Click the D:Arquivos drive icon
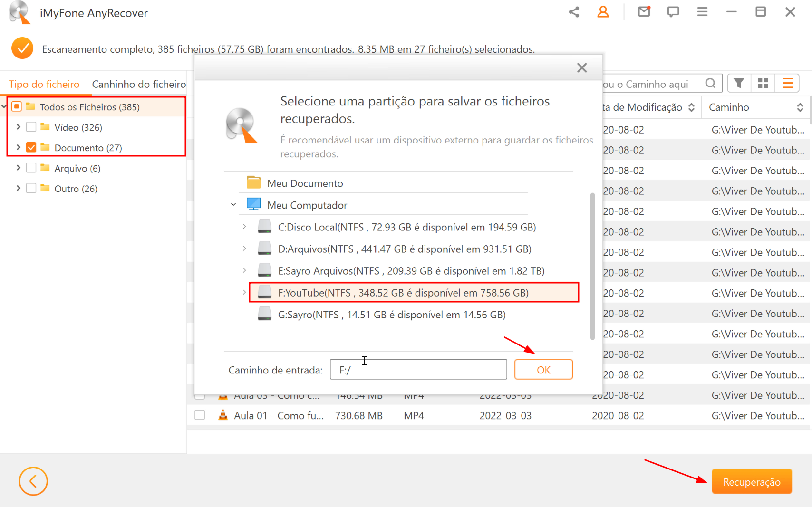This screenshot has width=812, height=507. (264, 248)
